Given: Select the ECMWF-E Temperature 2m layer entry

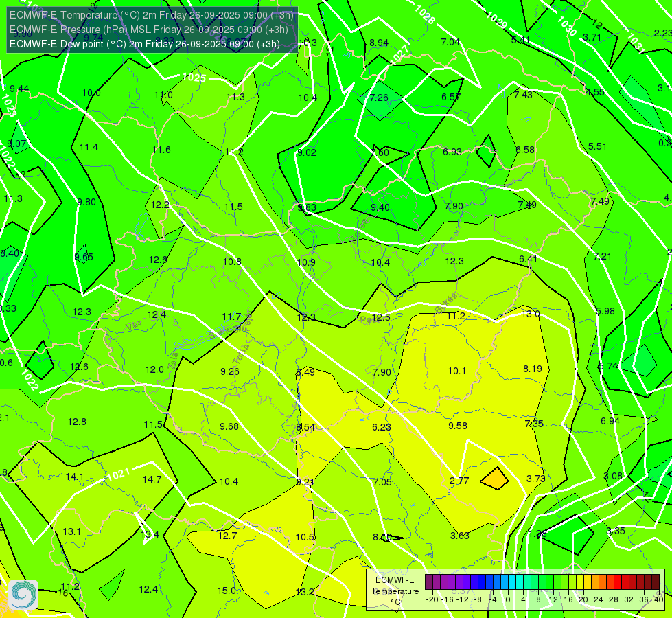Looking at the screenshot, I should tap(151, 15).
